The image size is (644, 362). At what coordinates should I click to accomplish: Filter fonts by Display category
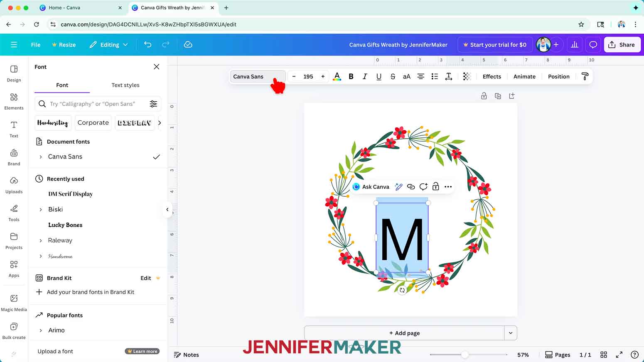134,123
